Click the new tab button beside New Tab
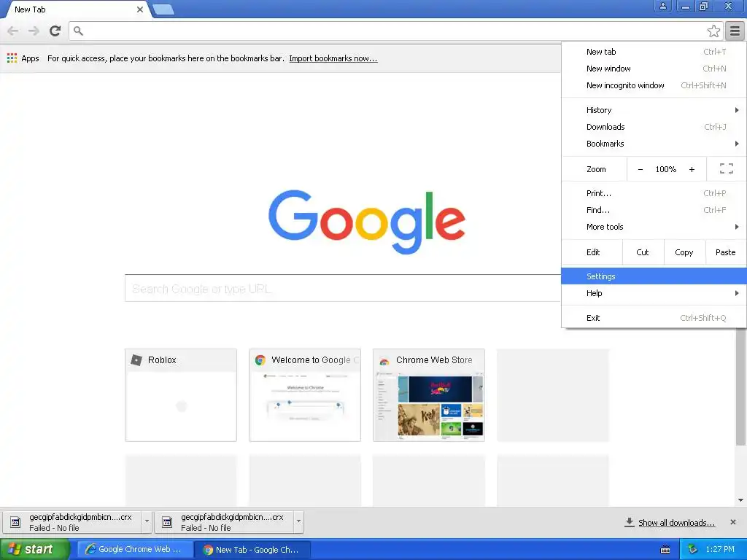Image resolution: width=747 pixels, height=560 pixels. click(x=163, y=9)
